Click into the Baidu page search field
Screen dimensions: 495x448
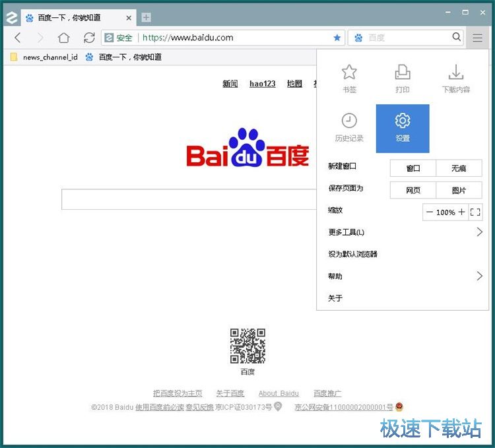click(x=189, y=199)
